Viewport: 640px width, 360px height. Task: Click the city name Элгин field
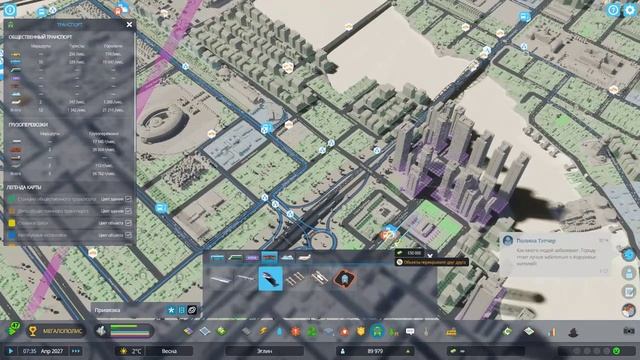click(x=264, y=351)
